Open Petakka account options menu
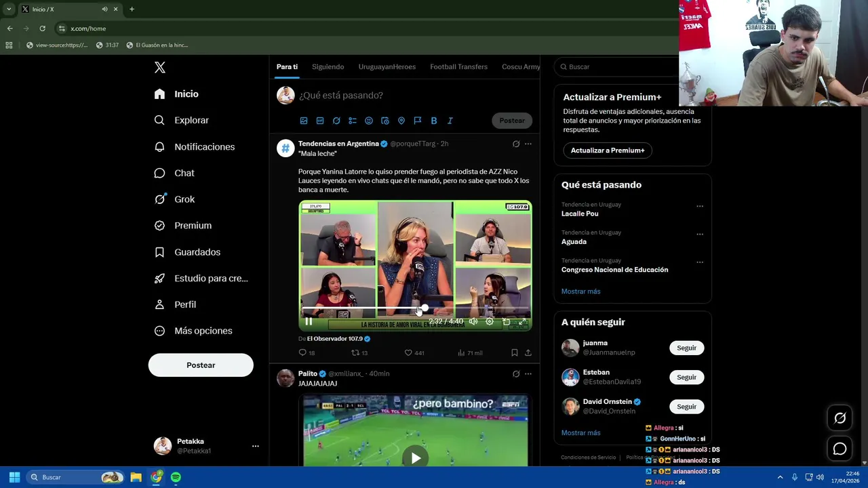The height and width of the screenshot is (488, 868). 255,446
